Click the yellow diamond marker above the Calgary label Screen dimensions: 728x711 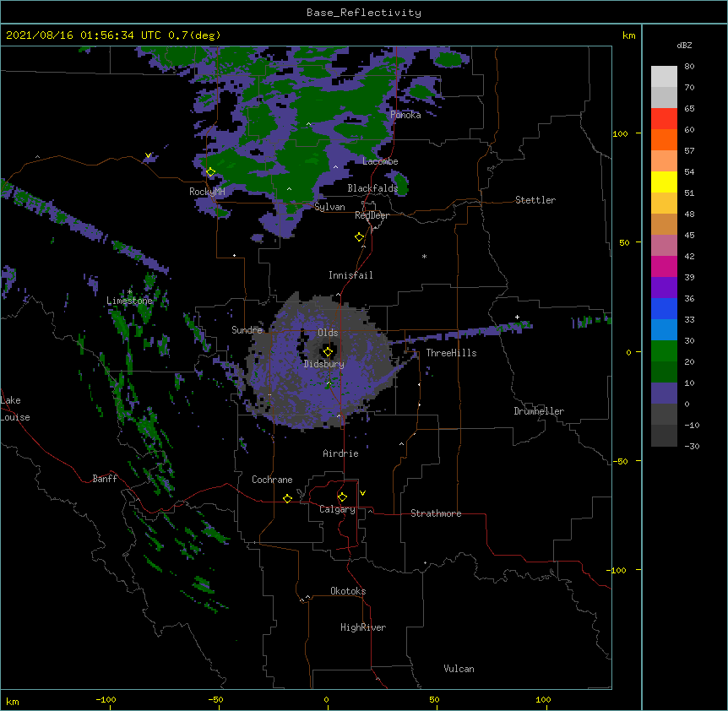tap(342, 497)
